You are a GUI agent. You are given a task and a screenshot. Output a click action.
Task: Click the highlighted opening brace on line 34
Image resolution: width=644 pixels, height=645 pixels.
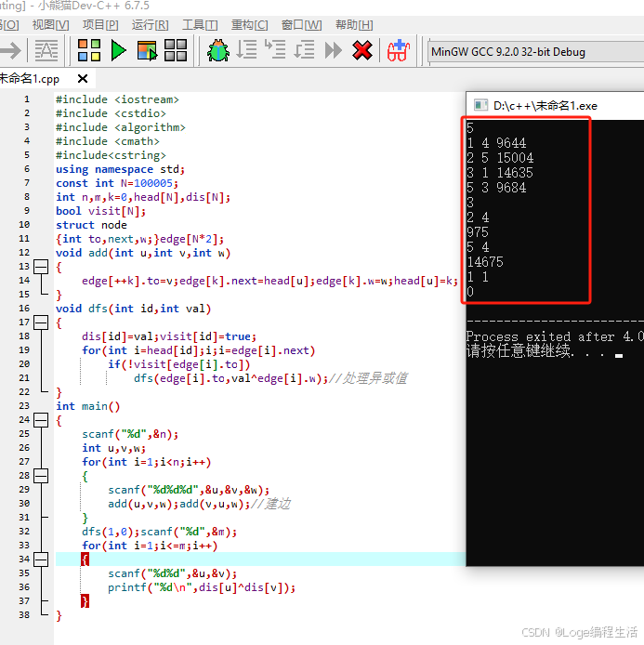tap(85, 559)
